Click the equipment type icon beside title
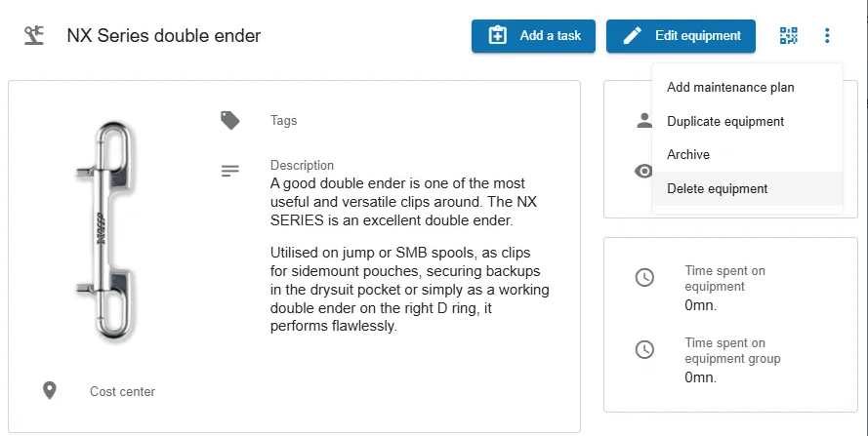Screen dimensions: 868x436 coord(34,36)
